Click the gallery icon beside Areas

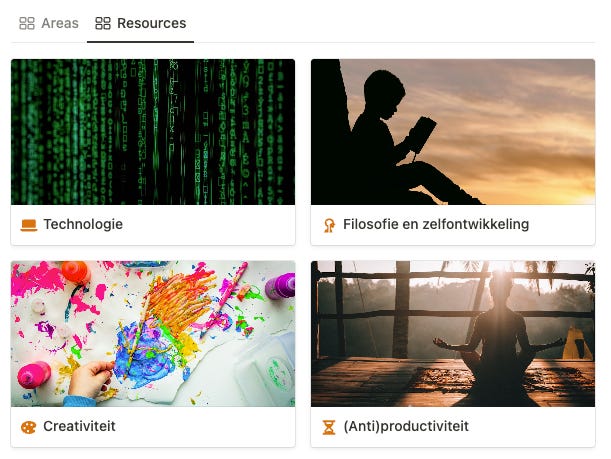(26, 23)
